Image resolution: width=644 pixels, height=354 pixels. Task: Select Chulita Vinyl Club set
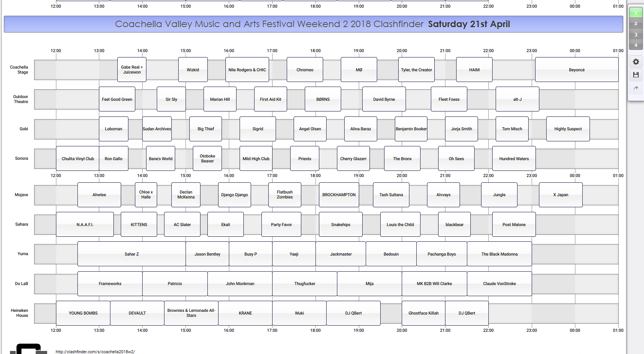click(78, 159)
